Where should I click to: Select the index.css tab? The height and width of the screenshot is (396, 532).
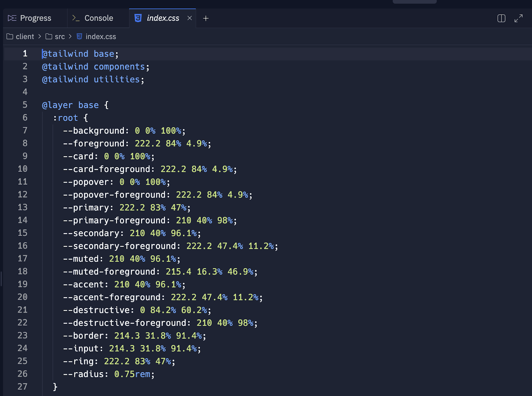click(163, 18)
